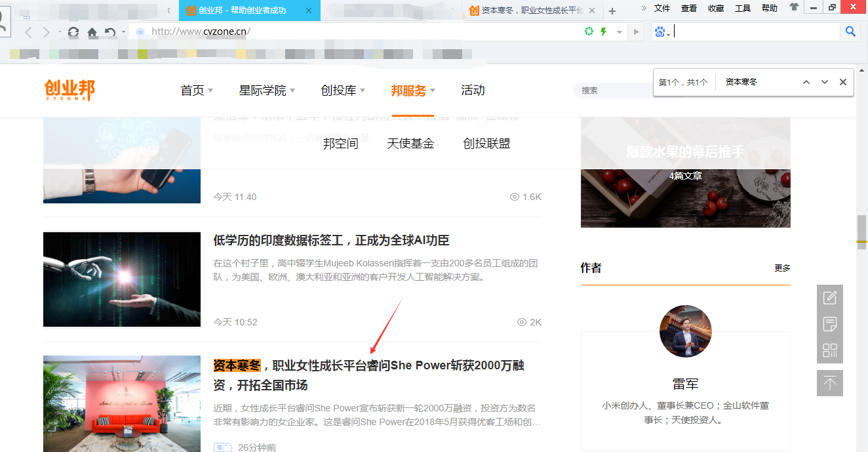The width and height of the screenshot is (868, 452).
Task: Open the 帮助 menu
Action: click(770, 8)
